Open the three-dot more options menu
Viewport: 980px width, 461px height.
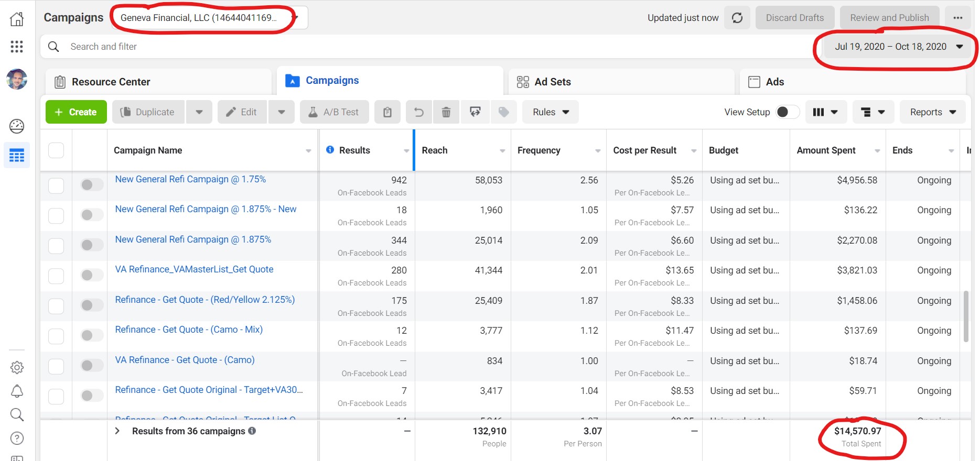point(958,18)
